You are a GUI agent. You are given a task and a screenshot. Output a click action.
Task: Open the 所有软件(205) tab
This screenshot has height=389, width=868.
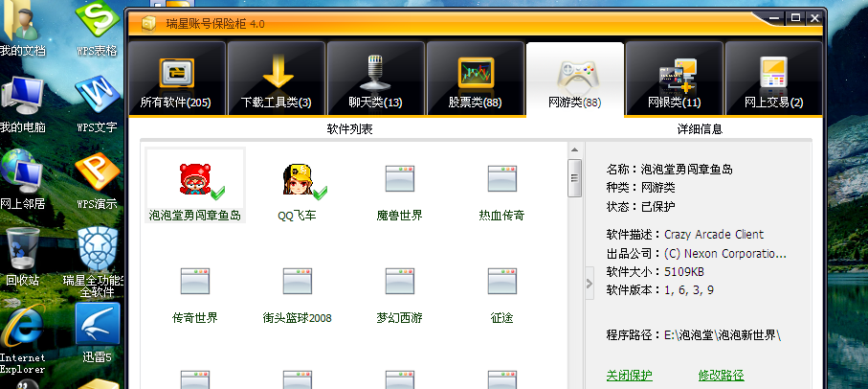pyautogui.click(x=177, y=79)
